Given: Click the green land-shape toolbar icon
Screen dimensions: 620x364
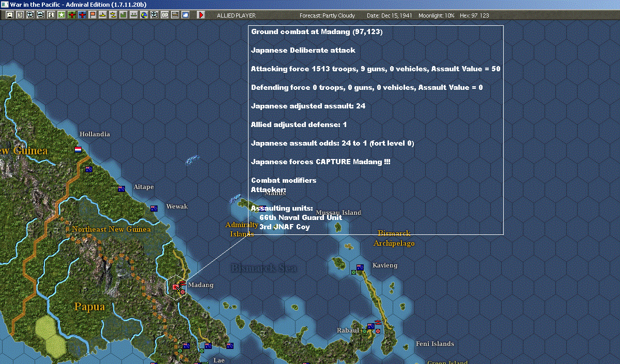Looking at the screenshot, I should pos(123,15).
